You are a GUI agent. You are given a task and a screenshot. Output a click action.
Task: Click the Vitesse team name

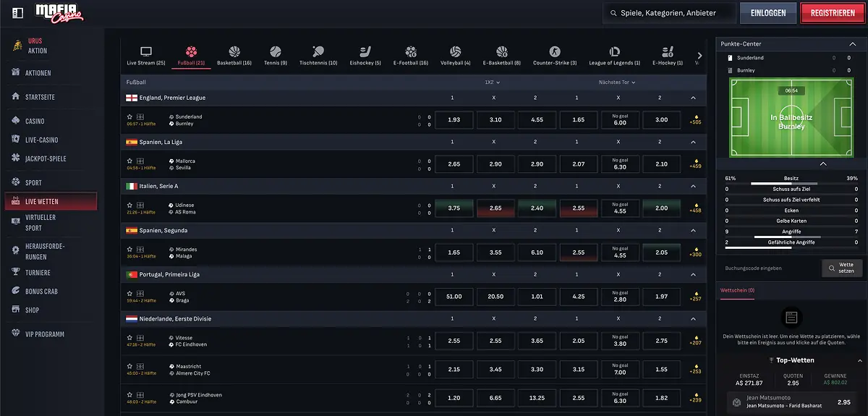(185, 338)
